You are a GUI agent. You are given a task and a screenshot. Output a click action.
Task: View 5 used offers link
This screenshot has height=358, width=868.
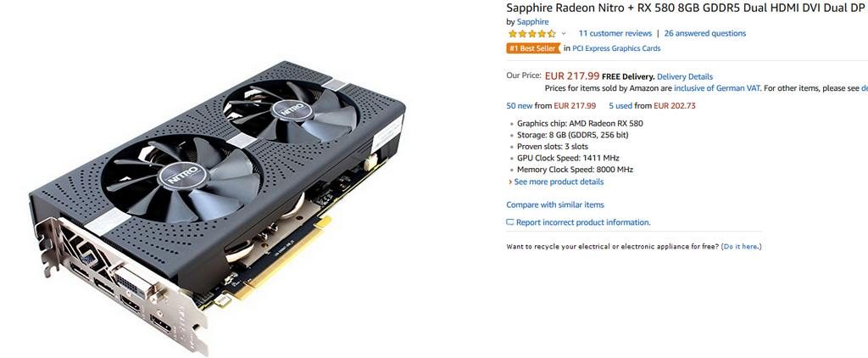point(620,105)
